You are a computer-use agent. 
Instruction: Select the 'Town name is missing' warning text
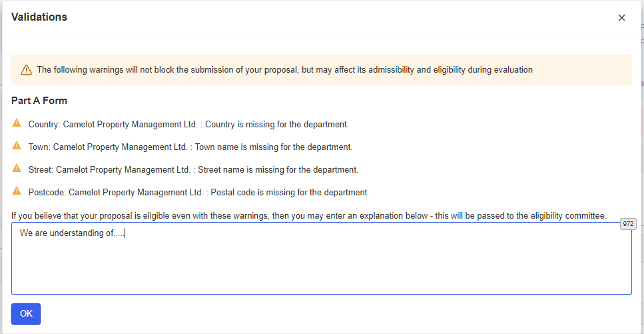click(273, 147)
